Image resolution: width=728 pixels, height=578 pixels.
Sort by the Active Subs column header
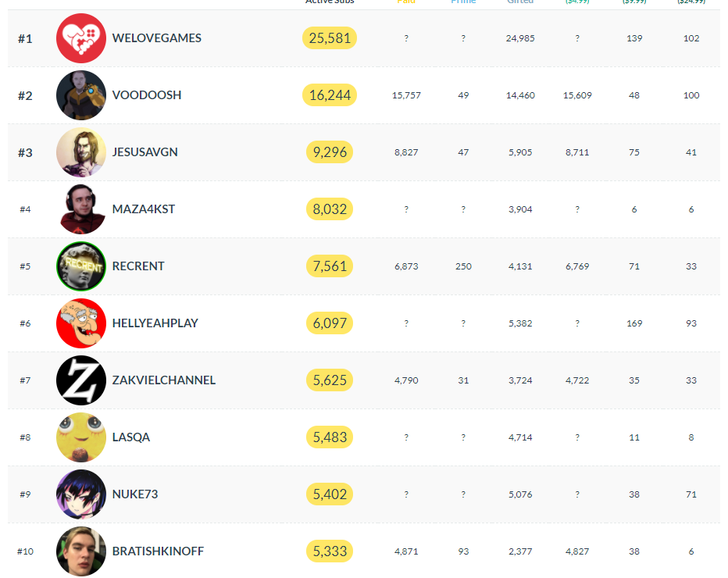pyautogui.click(x=330, y=2)
